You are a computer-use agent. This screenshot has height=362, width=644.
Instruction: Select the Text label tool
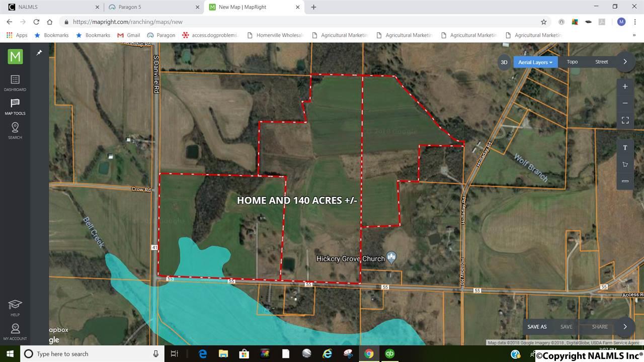tap(625, 148)
